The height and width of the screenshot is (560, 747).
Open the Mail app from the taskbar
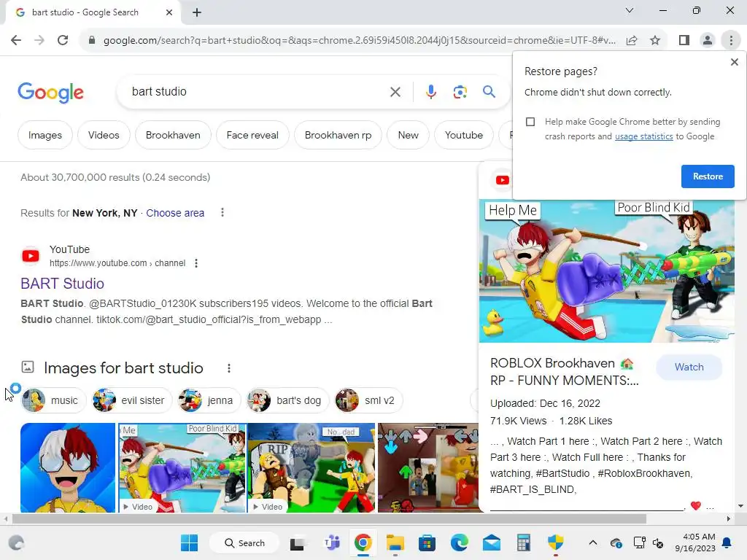click(491, 542)
